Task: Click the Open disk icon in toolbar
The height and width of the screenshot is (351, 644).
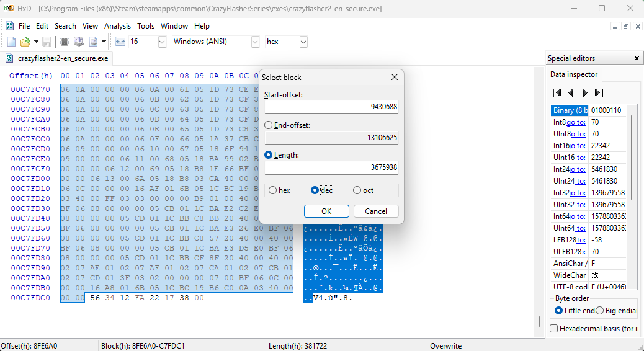Action: click(79, 42)
